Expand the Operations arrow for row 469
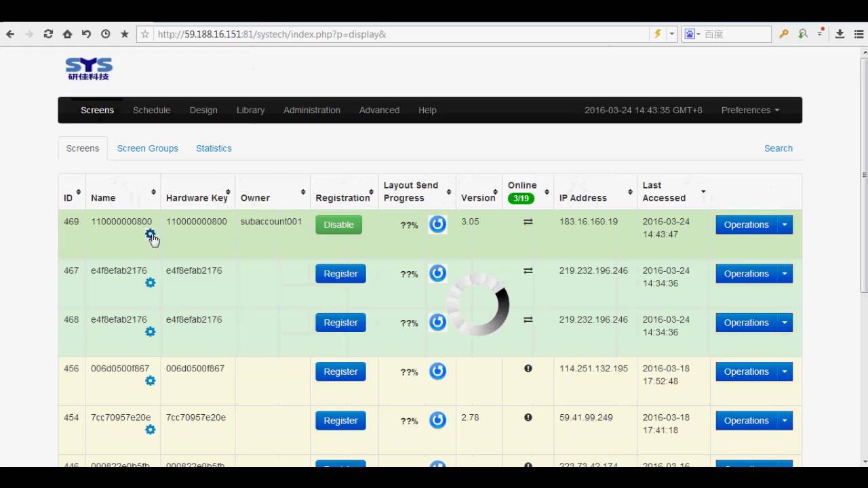The image size is (868, 488). (785, 224)
